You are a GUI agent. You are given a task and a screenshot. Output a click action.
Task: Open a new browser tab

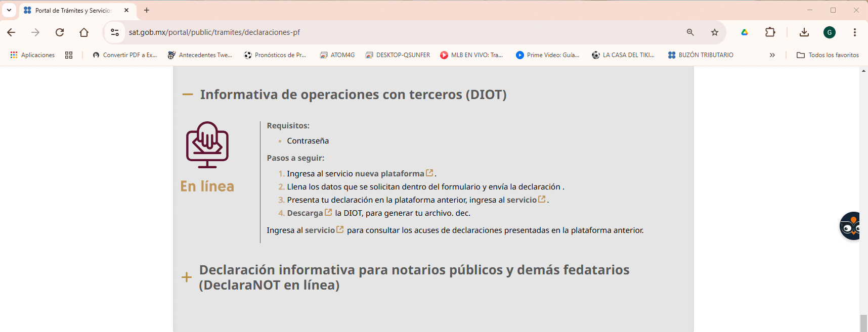click(x=147, y=10)
